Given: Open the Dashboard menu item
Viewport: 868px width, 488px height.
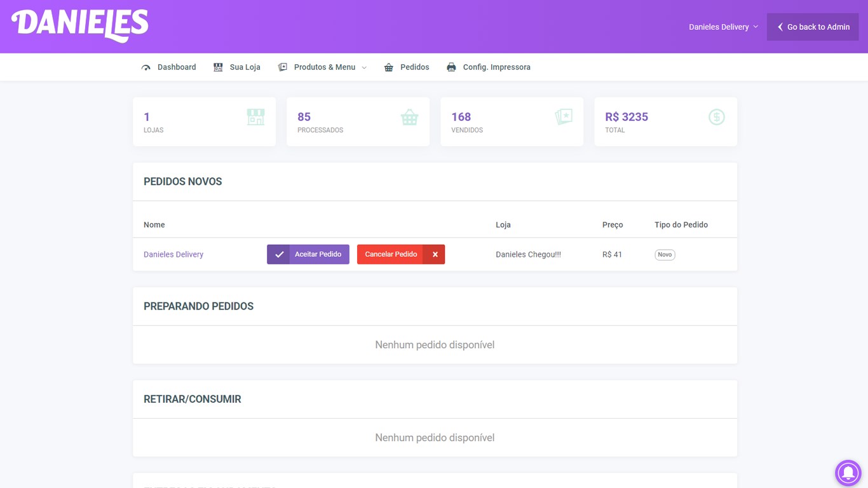Looking at the screenshot, I should [x=168, y=67].
